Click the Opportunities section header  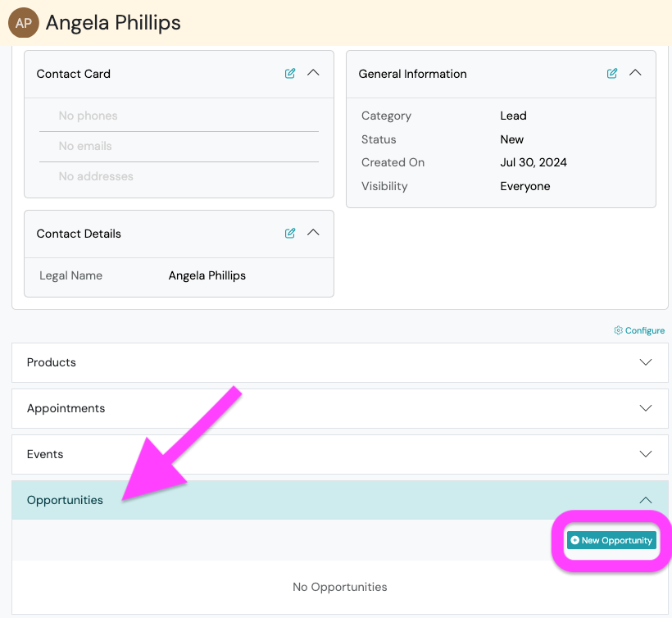click(340, 500)
